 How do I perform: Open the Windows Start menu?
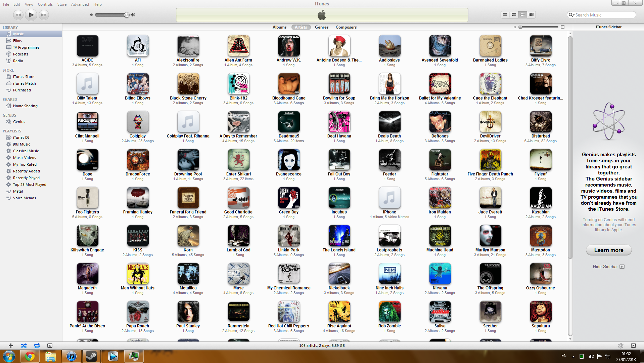pyautogui.click(x=9, y=356)
